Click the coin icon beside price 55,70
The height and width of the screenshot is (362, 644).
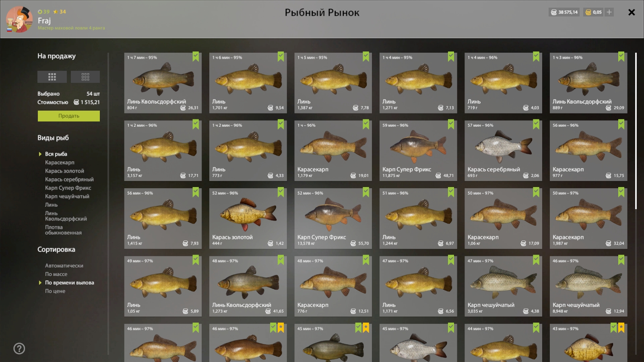pyautogui.click(x=353, y=243)
